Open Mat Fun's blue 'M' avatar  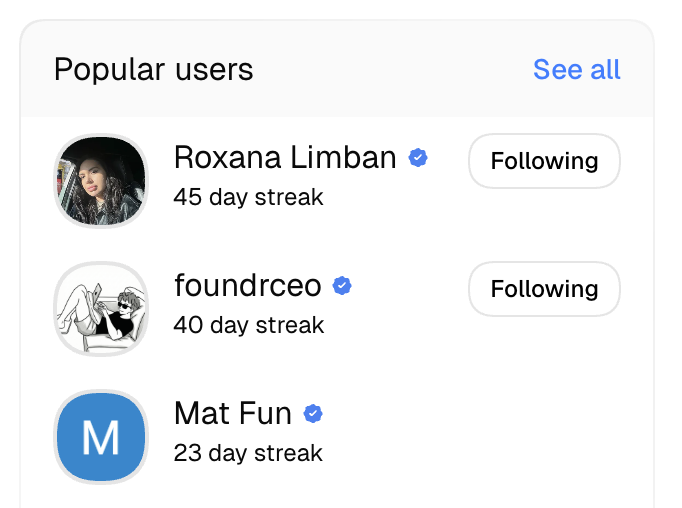[100, 437]
